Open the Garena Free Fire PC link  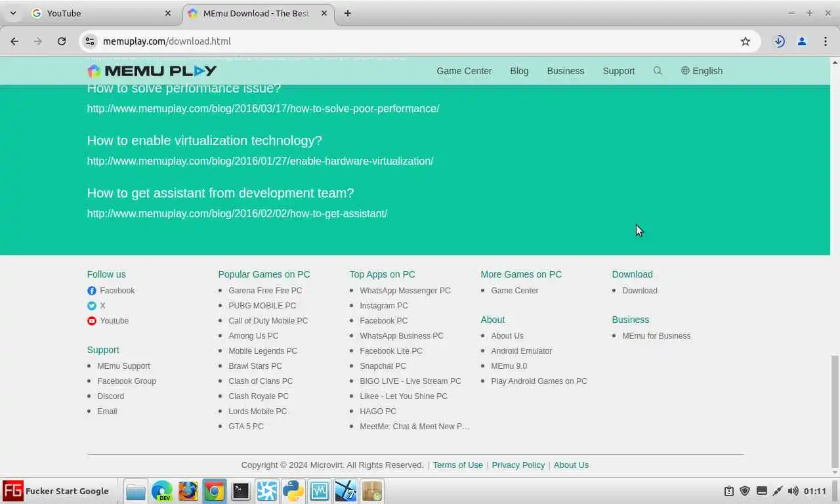(x=265, y=291)
